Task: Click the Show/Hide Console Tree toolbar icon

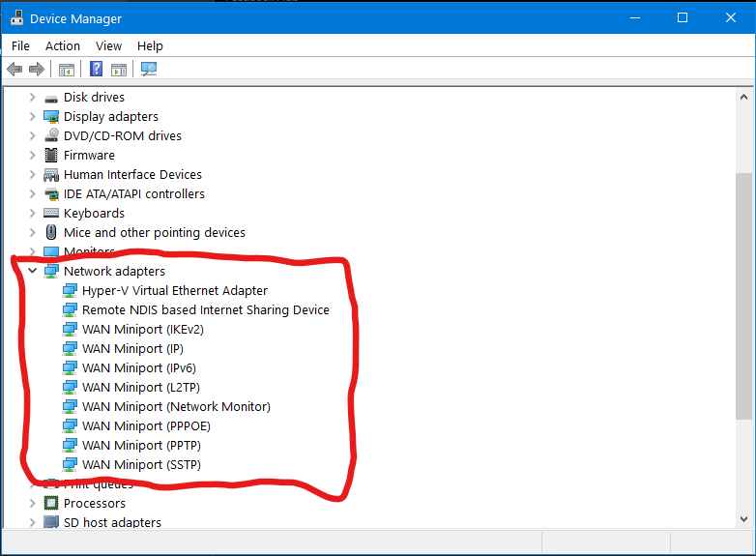Action: point(67,70)
